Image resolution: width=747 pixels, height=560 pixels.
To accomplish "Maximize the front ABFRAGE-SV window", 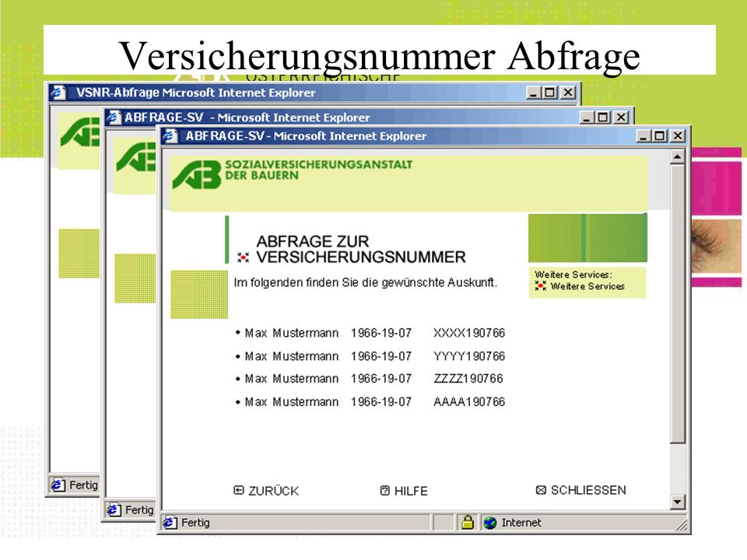I will [x=660, y=136].
